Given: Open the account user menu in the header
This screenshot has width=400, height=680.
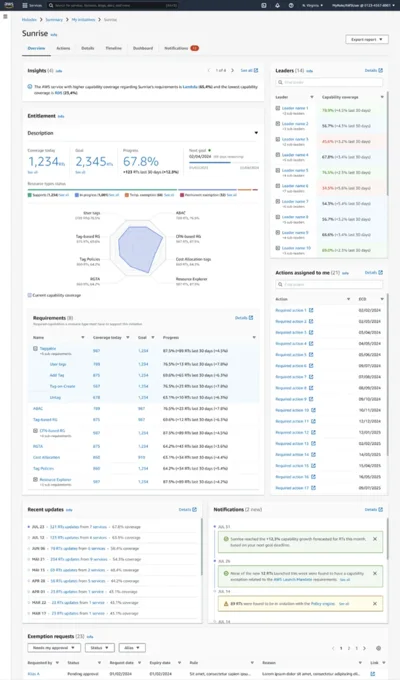Looking at the screenshot, I should [x=364, y=5].
